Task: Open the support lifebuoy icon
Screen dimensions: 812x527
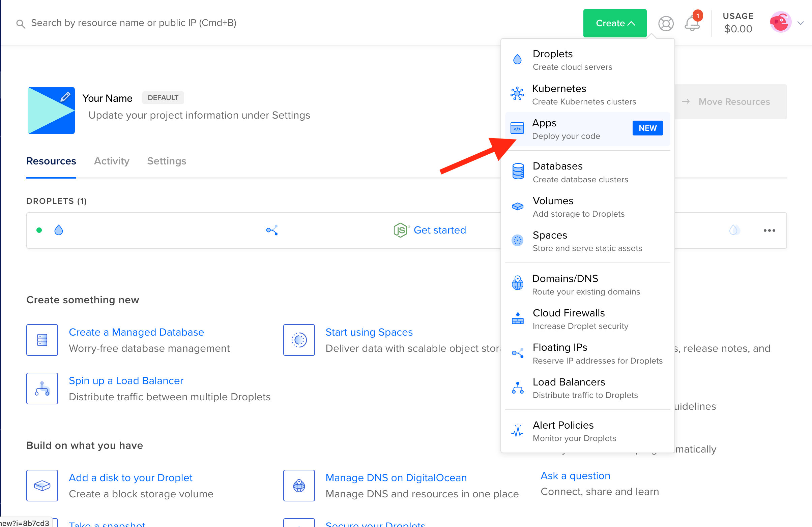Action: (666, 24)
